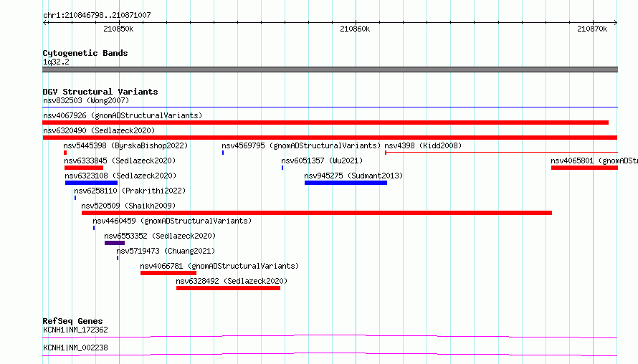Viewport: 638px width, 364px height.
Task: Open nsv4569795 gnomAD variant label
Action: [x=301, y=145]
